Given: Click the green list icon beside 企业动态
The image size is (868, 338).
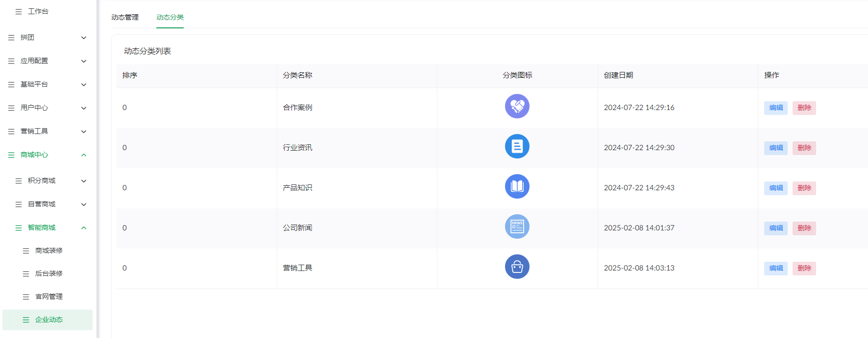Looking at the screenshot, I should 26,319.
